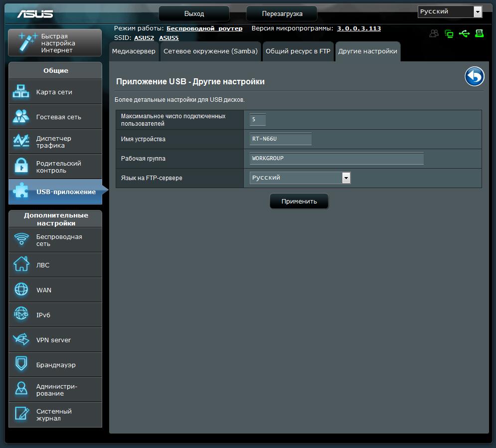Click the Быстрая настройка Интернет button
This screenshot has width=496, height=448.
[x=55, y=43]
